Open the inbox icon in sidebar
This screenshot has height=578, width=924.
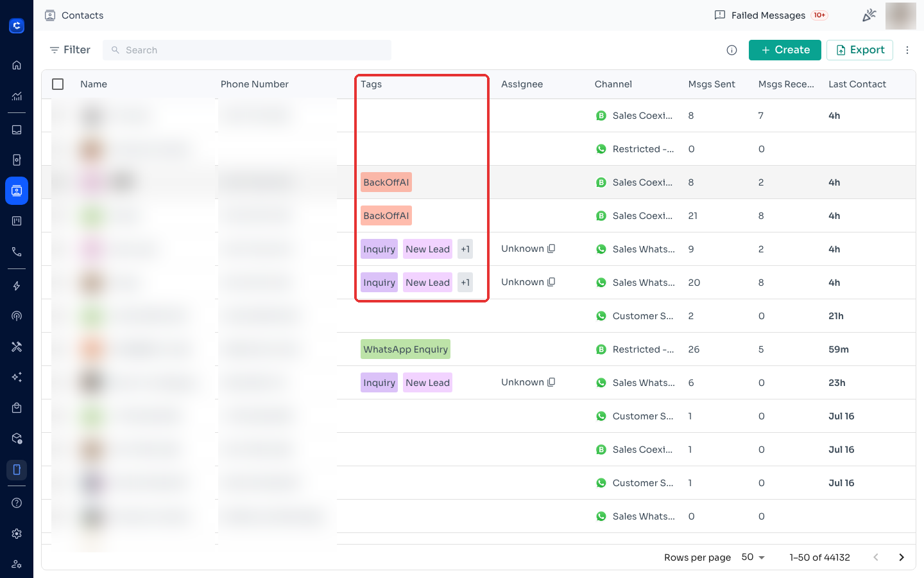coord(17,130)
